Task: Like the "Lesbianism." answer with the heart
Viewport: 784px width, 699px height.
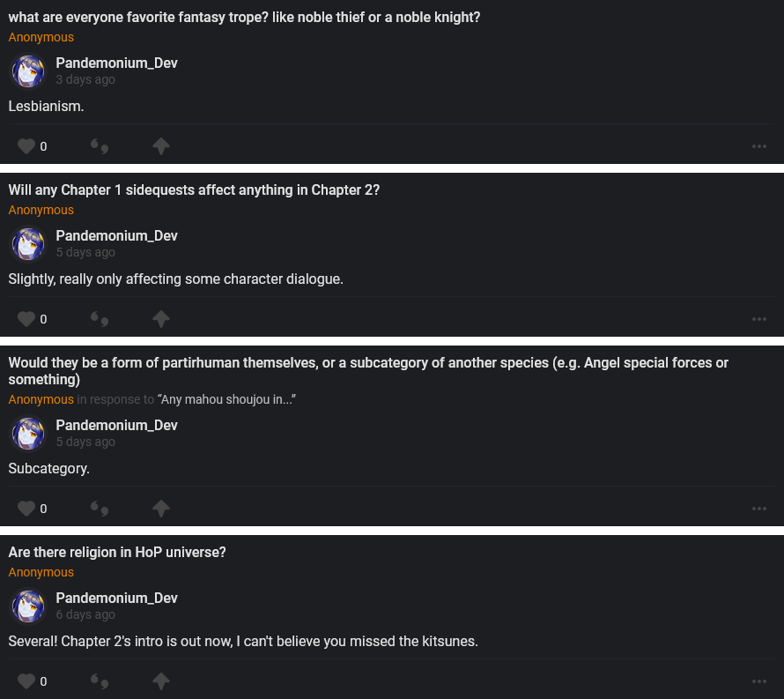Action: (26, 146)
